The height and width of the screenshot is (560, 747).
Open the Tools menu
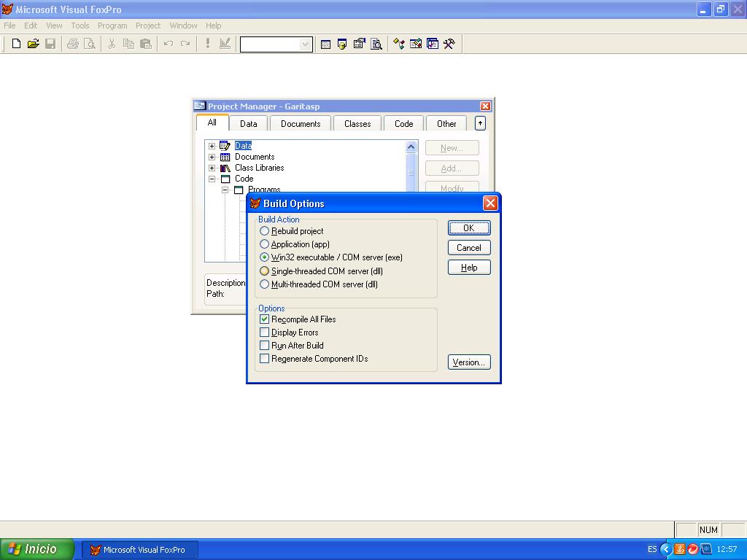click(80, 26)
